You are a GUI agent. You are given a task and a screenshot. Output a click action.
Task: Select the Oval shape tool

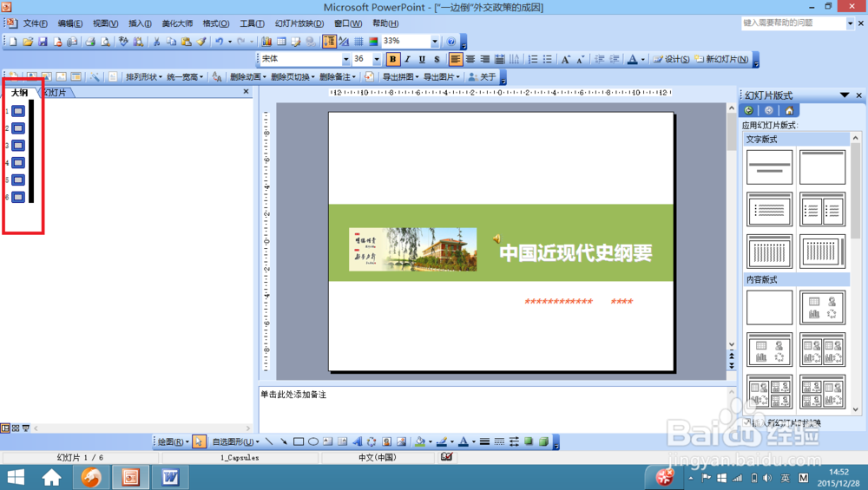[313, 441]
